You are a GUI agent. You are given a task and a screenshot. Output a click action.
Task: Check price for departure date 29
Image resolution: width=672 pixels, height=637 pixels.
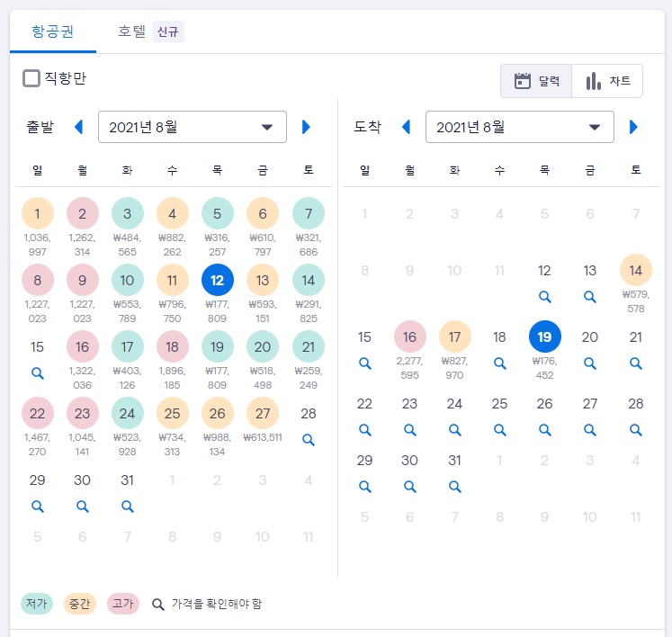[x=38, y=507]
